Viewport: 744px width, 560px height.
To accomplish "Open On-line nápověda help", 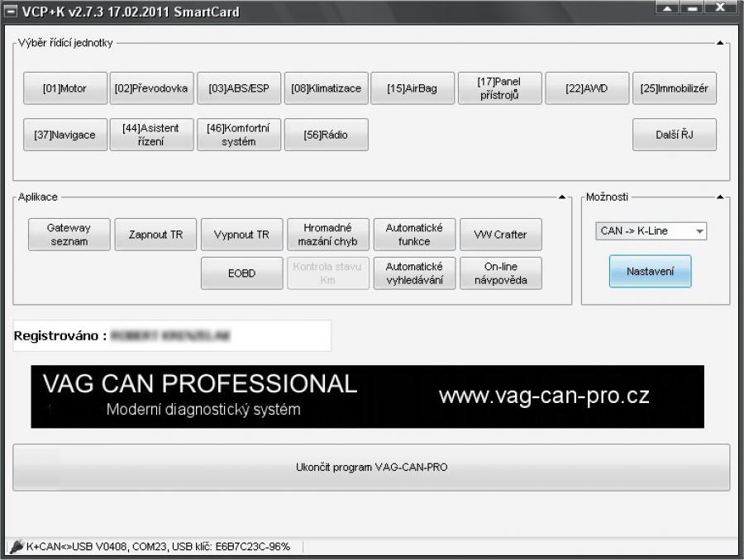I will [501, 273].
